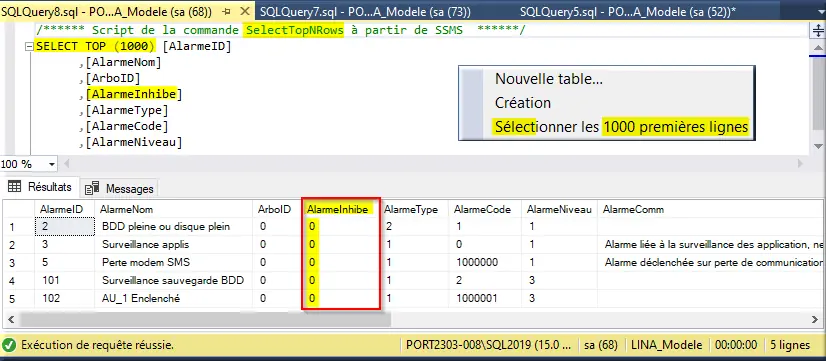This screenshot has width=826, height=361.
Task: Click status bar login sa (68)
Action: point(601,345)
